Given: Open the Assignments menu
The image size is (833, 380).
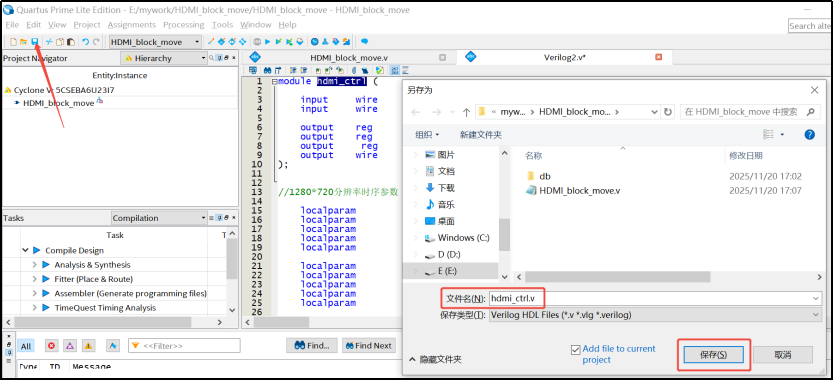Looking at the screenshot, I should pos(132,24).
